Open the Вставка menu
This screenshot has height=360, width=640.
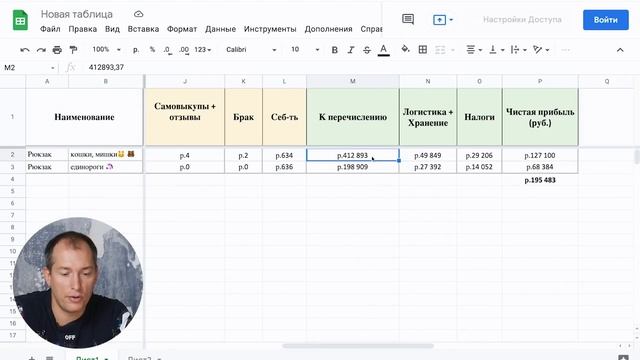143,29
